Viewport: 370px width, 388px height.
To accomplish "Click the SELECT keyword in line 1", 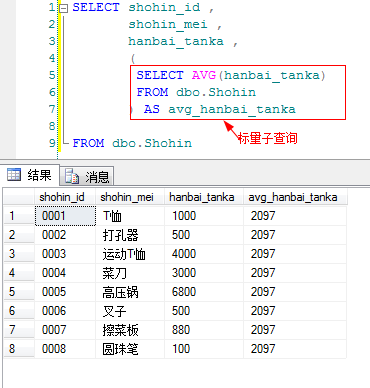I will 96,7.
